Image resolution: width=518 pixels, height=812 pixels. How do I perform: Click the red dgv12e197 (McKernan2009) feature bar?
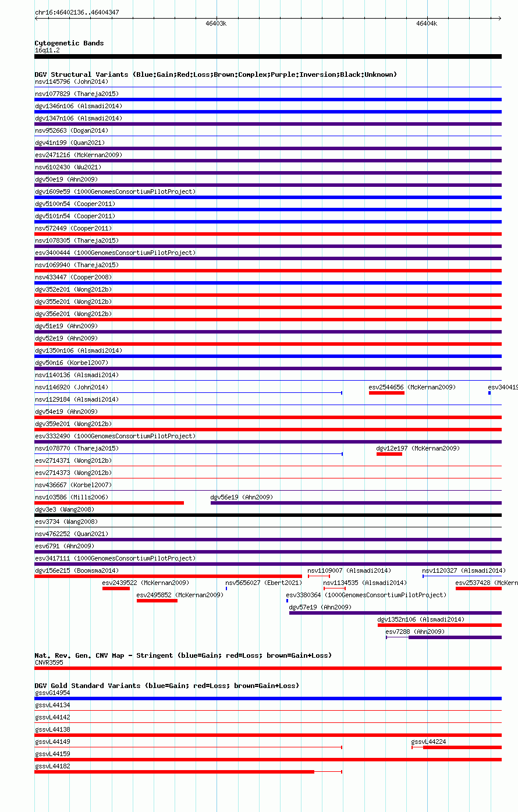[389, 454]
